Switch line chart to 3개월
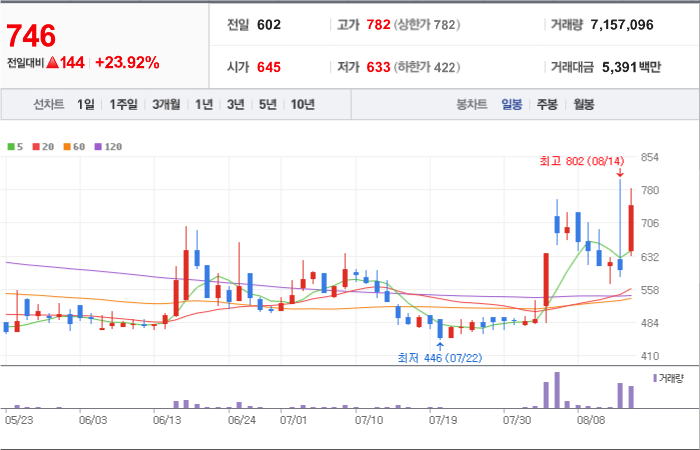Screen dimensions: 700x450 coord(166,104)
